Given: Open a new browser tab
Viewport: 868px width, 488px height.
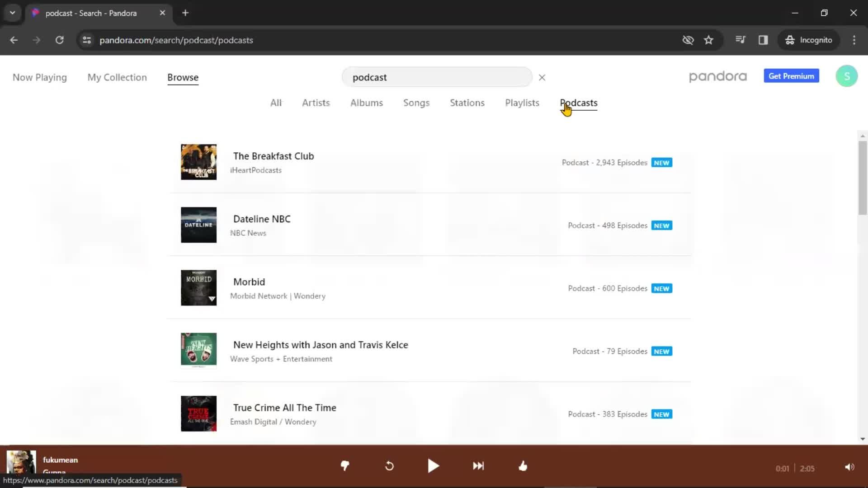Looking at the screenshot, I should click(185, 13).
